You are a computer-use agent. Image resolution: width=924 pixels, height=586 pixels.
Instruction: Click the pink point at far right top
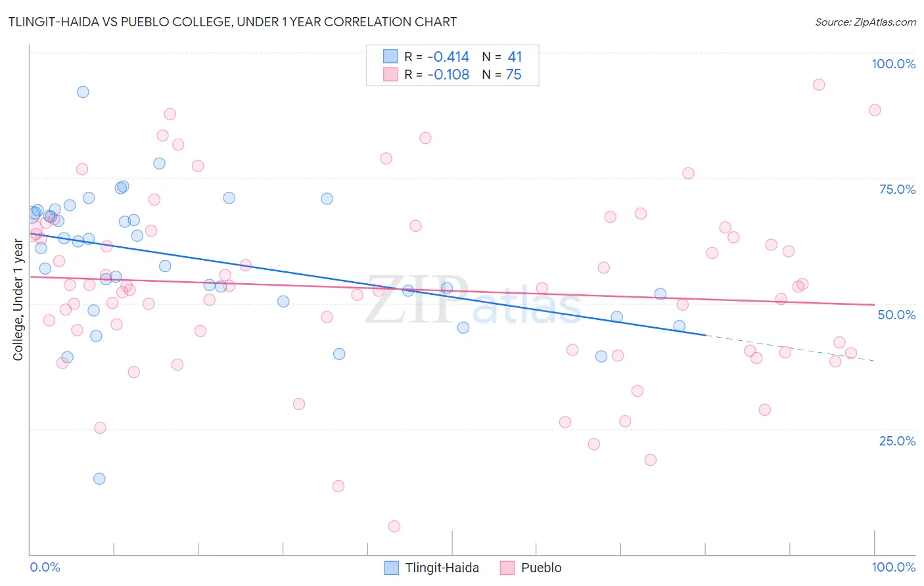pyautogui.click(x=875, y=110)
